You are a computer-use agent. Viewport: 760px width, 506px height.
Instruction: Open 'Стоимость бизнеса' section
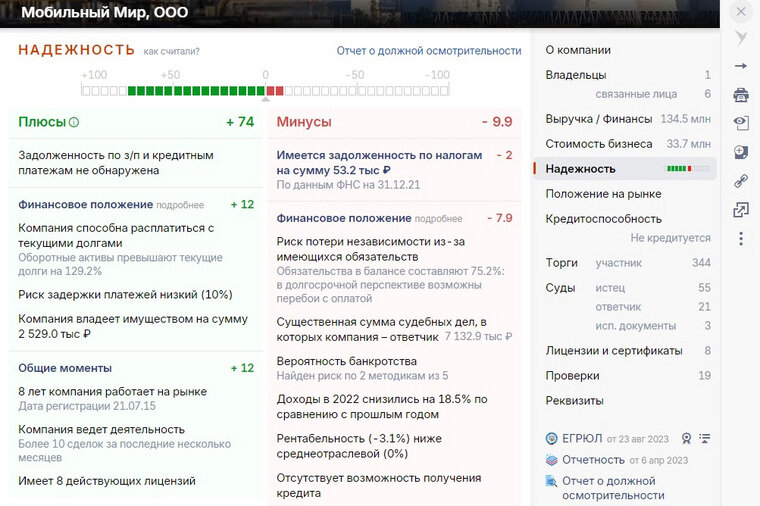point(599,143)
